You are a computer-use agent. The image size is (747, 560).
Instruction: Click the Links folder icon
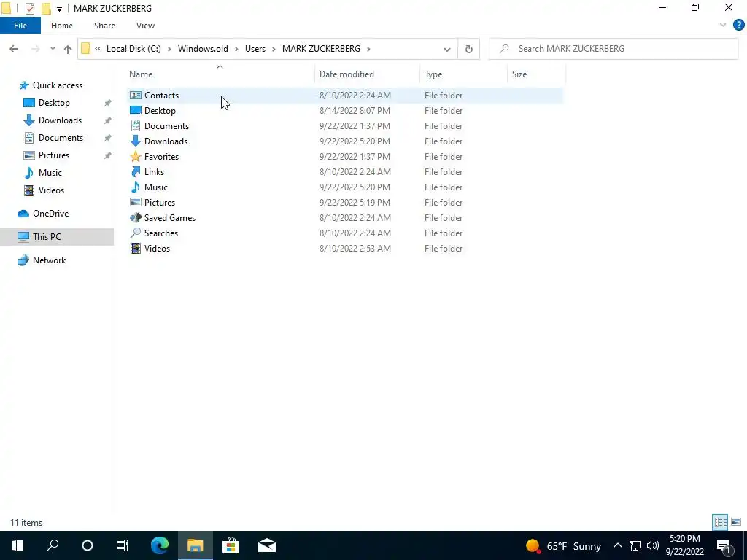point(135,171)
